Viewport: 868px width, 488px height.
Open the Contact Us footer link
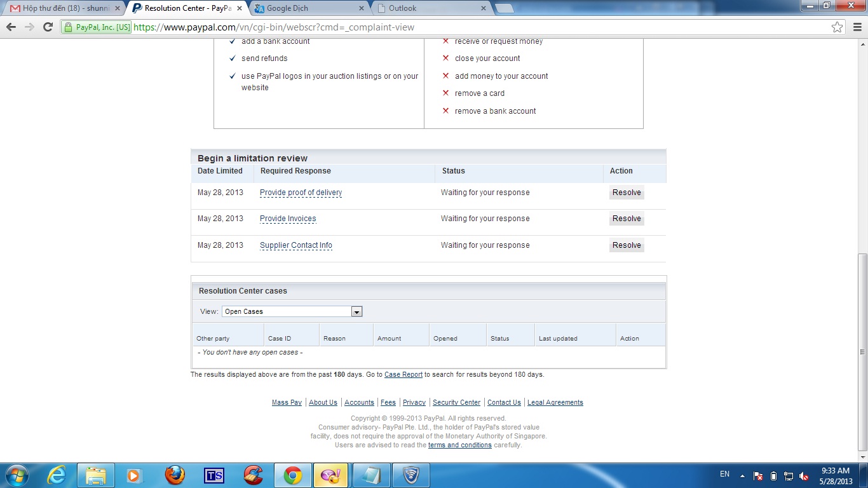[504, 402]
